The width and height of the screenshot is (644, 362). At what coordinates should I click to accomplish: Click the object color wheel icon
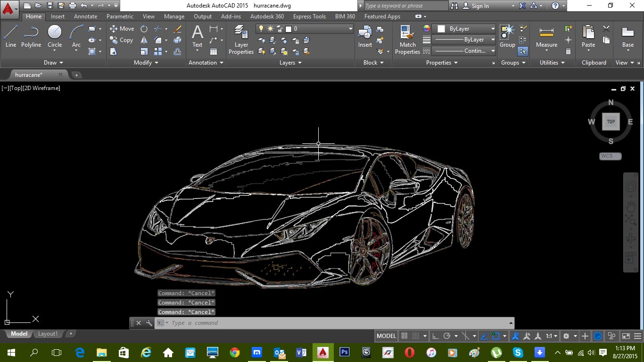426,29
